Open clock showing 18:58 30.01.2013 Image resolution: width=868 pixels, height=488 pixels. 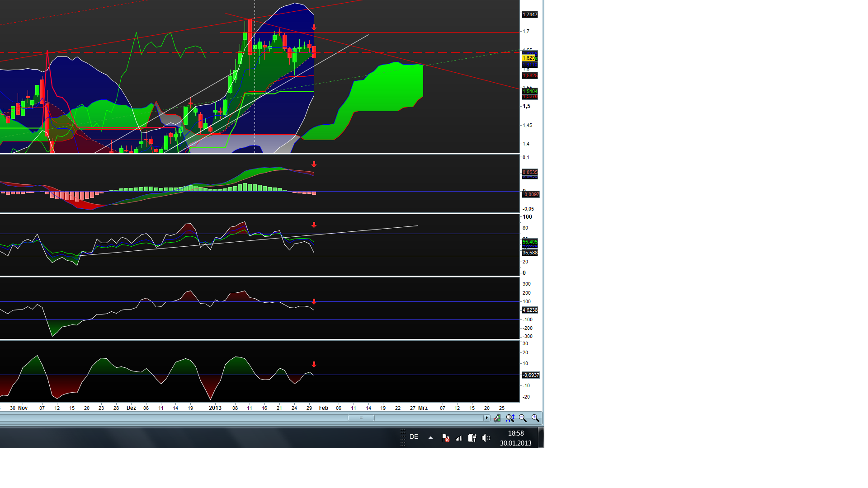pyautogui.click(x=515, y=438)
